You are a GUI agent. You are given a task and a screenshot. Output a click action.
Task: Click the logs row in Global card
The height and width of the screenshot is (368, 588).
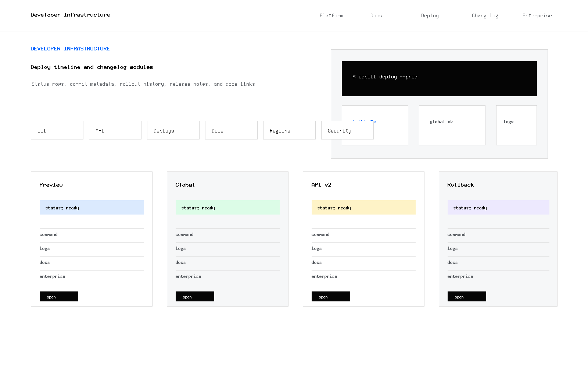227,249
